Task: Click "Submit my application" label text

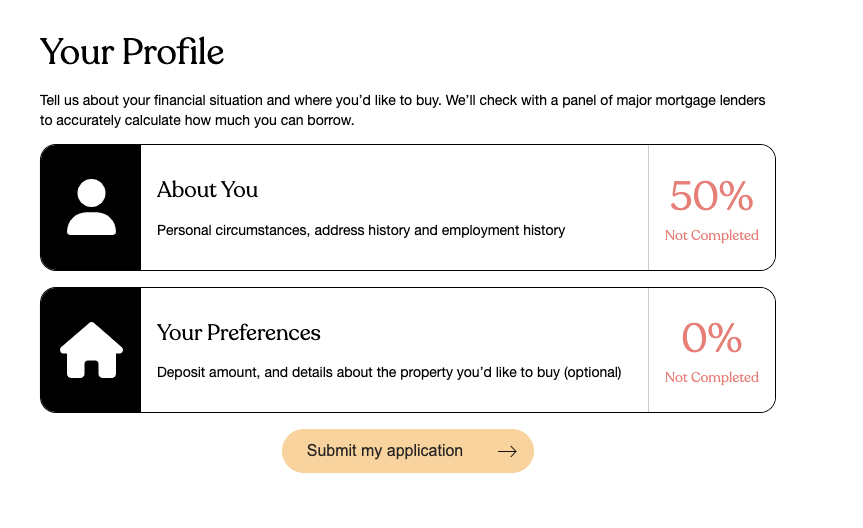Action: tap(384, 451)
